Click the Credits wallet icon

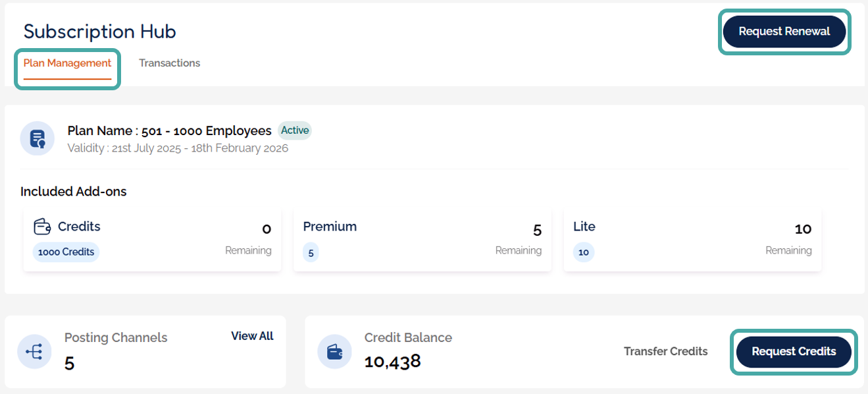(x=42, y=227)
